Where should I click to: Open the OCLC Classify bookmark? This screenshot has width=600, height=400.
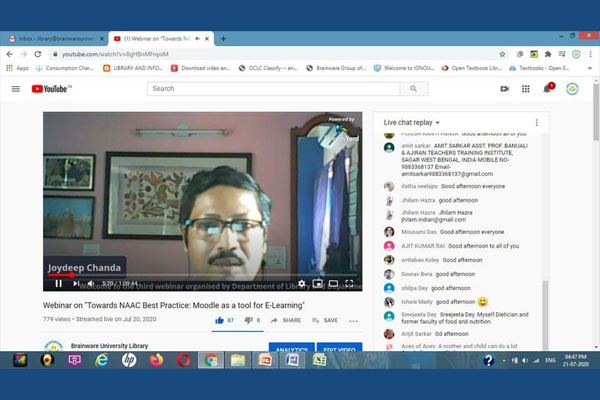tap(272, 68)
